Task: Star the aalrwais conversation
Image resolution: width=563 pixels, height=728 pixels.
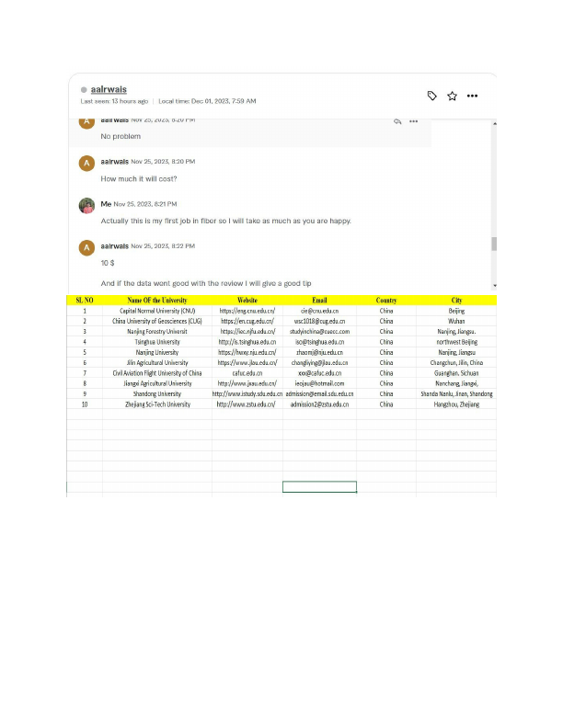Action: [x=452, y=97]
